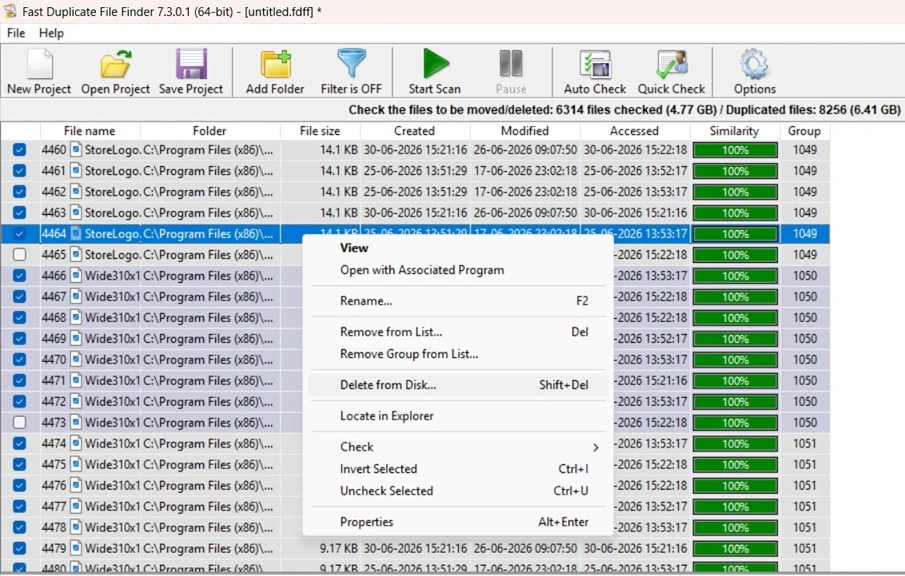The width and height of the screenshot is (905, 576).
Task: Click similarity bar of row 4479
Action: click(x=735, y=548)
